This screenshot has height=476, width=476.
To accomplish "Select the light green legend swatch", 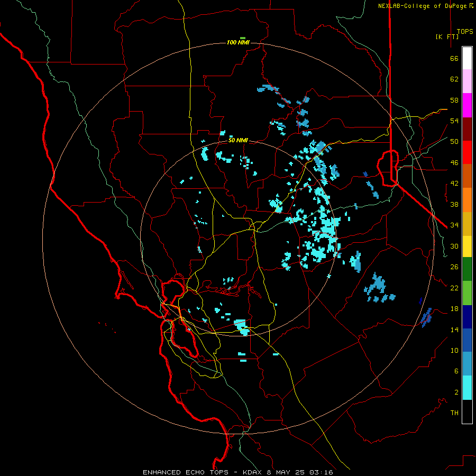I will pos(467,292).
